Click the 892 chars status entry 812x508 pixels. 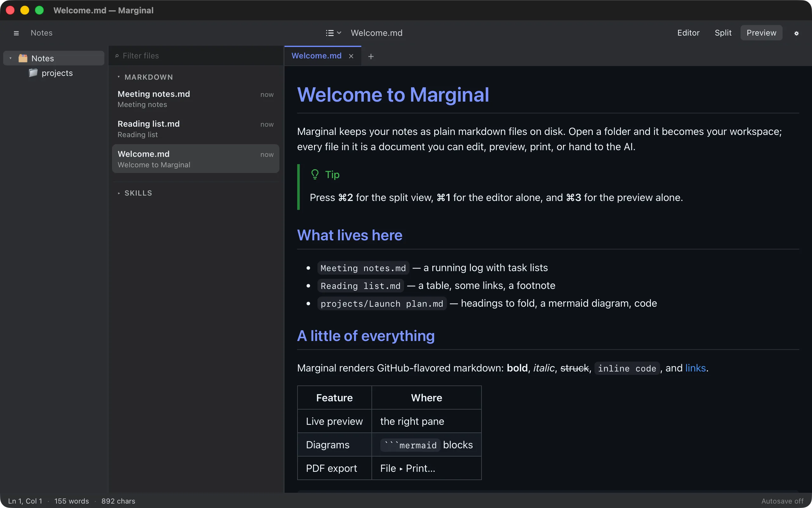118,501
